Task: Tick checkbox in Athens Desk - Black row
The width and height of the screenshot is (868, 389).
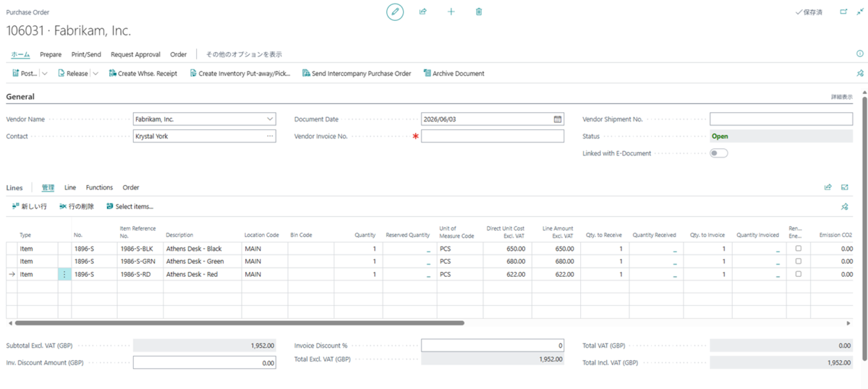Action: (799, 248)
